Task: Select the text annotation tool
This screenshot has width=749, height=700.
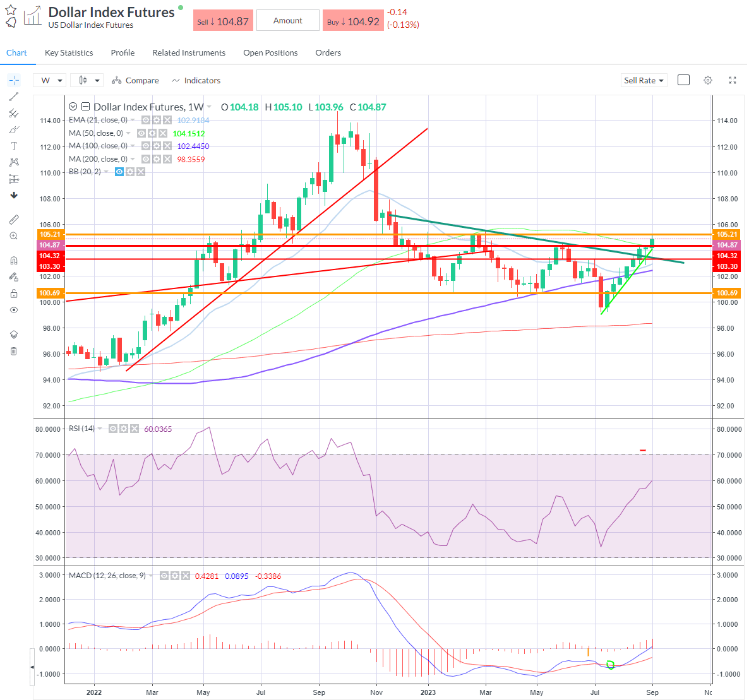Action: pyautogui.click(x=14, y=146)
